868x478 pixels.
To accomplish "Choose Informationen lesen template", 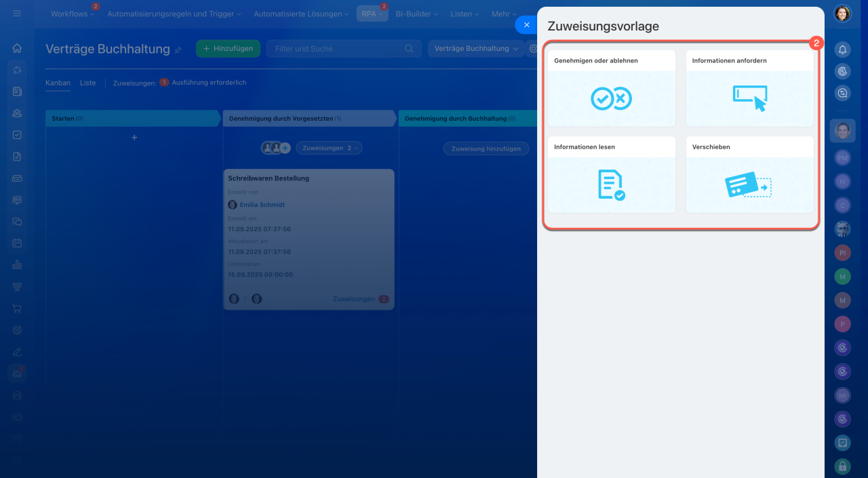I will coord(612,175).
